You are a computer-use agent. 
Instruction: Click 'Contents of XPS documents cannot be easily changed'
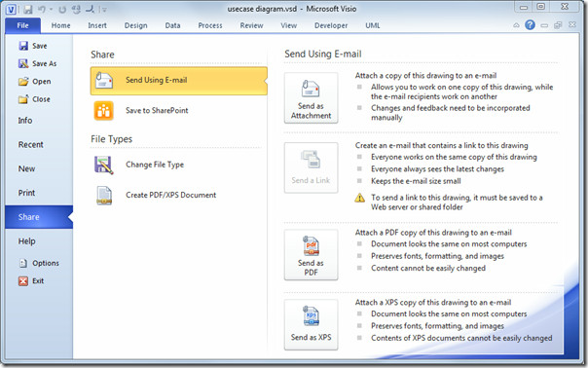point(461,338)
